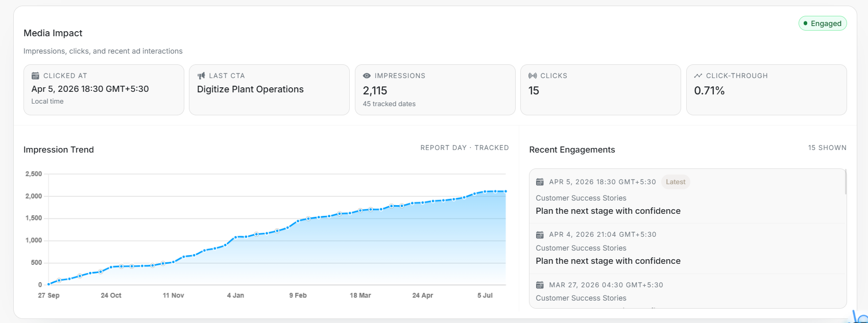This screenshot has height=323, width=868.
Task: Click the Apr 5, 2026 18:30 clicked-at value
Action: [x=90, y=89]
